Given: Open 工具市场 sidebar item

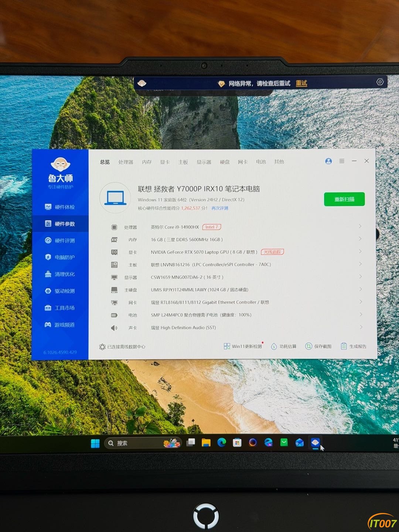Looking at the screenshot, I should point(60,308).
